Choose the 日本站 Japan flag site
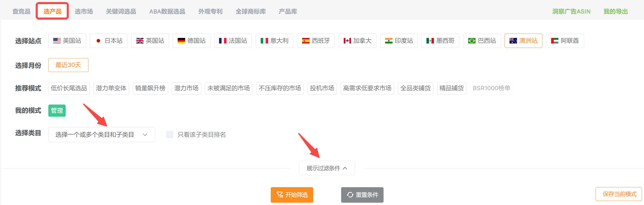This screenshot has height=205, width=644. coord(109,41)
